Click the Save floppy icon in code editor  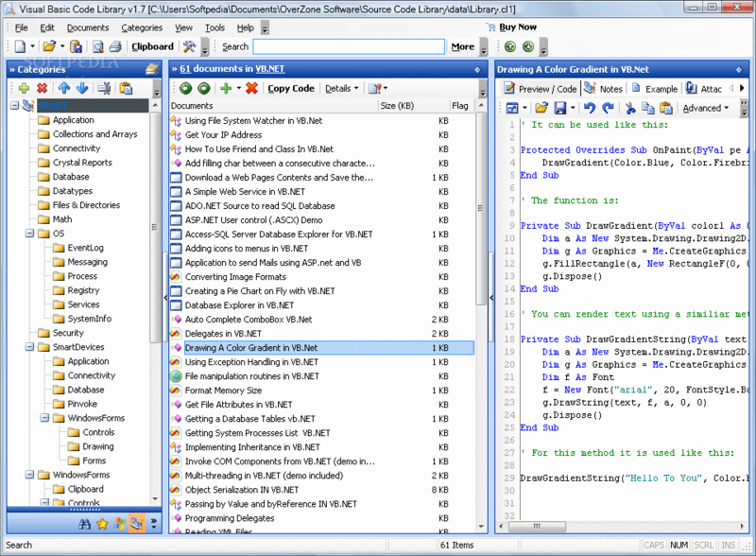559,108
